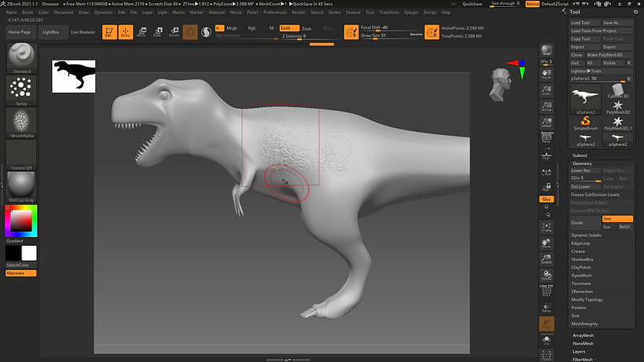The height and width of the screenshot is (362, 644).
Task: Open the Transform menu
Action: [389, 13]
